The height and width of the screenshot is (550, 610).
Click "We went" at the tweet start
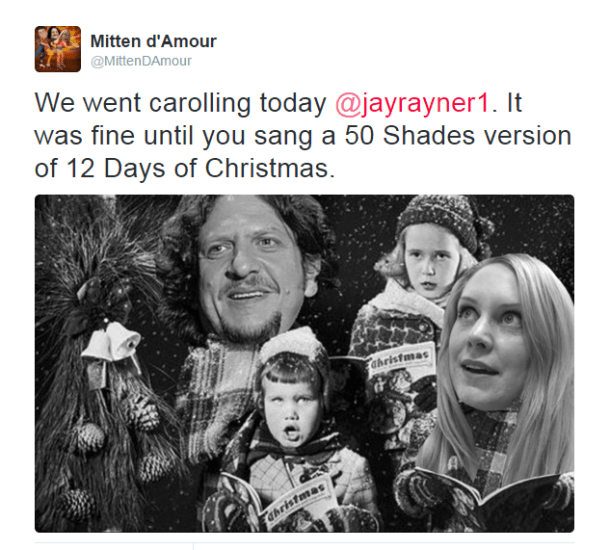click(x=88, y=103)
